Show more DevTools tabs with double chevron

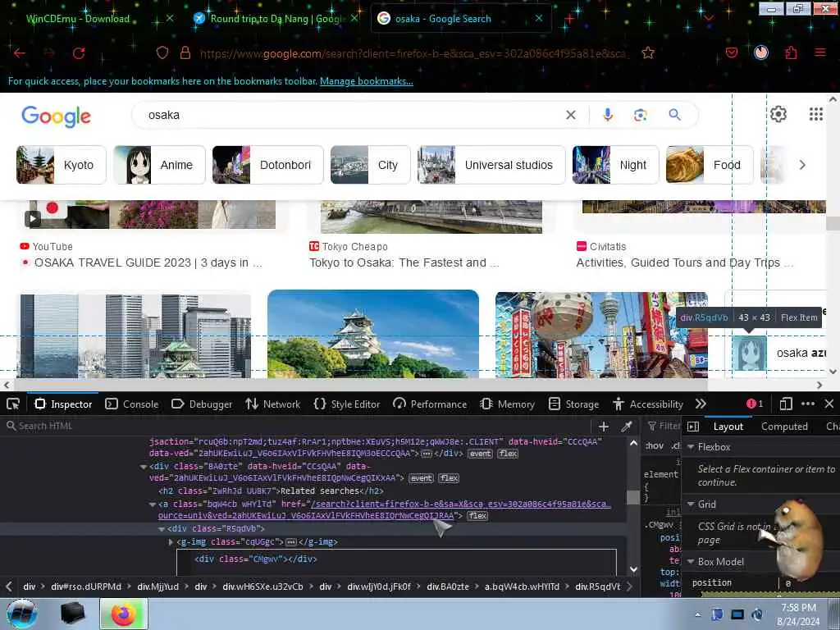(x=701, y=404)
